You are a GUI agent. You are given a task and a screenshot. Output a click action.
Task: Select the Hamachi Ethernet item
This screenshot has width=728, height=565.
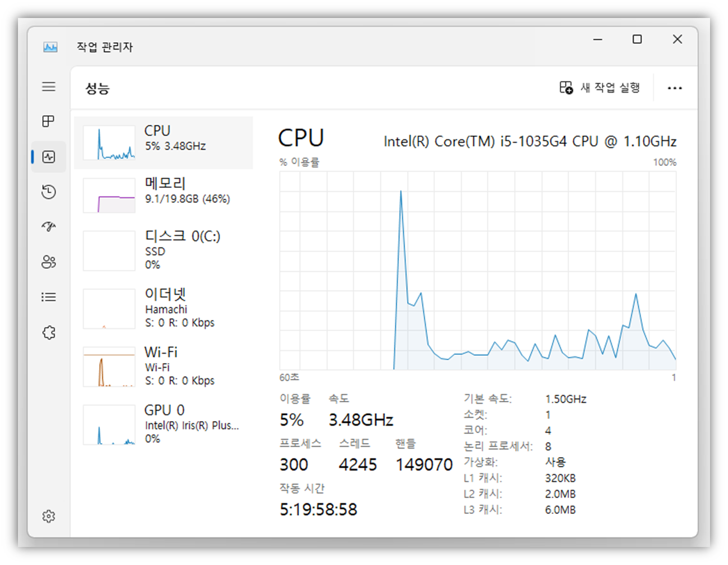(x=163, y=308)
